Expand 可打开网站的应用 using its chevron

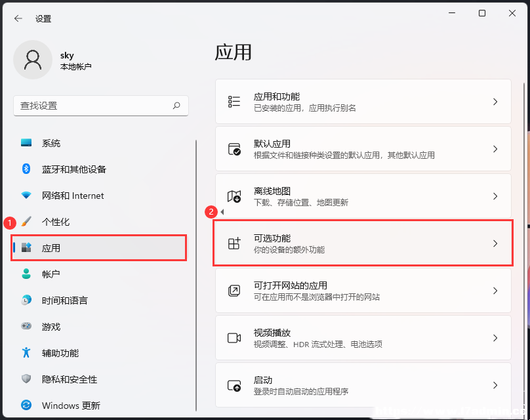click(495, 291)
